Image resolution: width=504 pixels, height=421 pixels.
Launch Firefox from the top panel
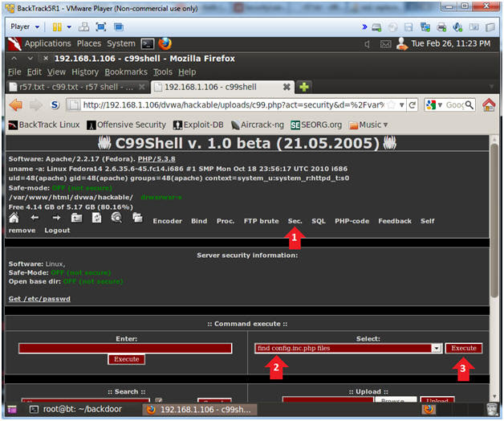(x=165, y=43)
